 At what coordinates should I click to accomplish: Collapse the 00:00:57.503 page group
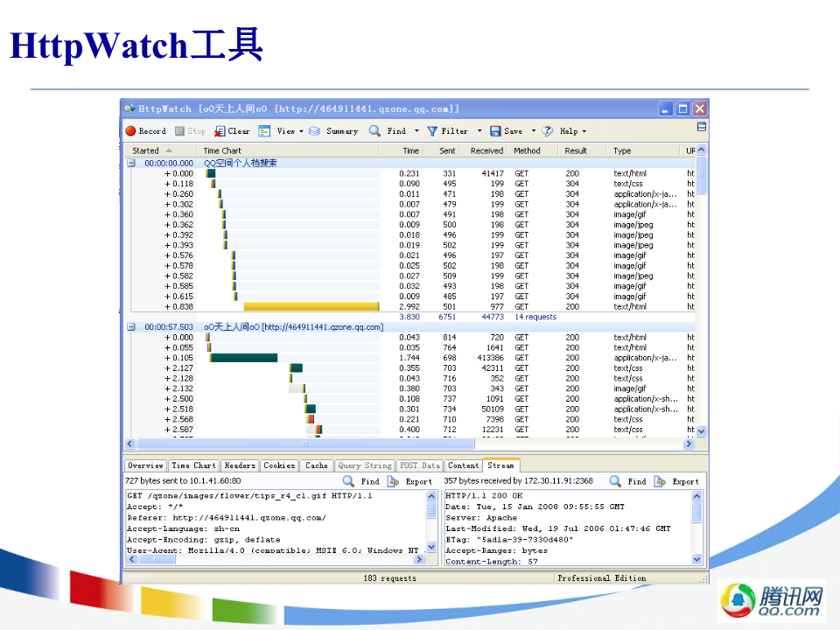click(x=131, y=327)
